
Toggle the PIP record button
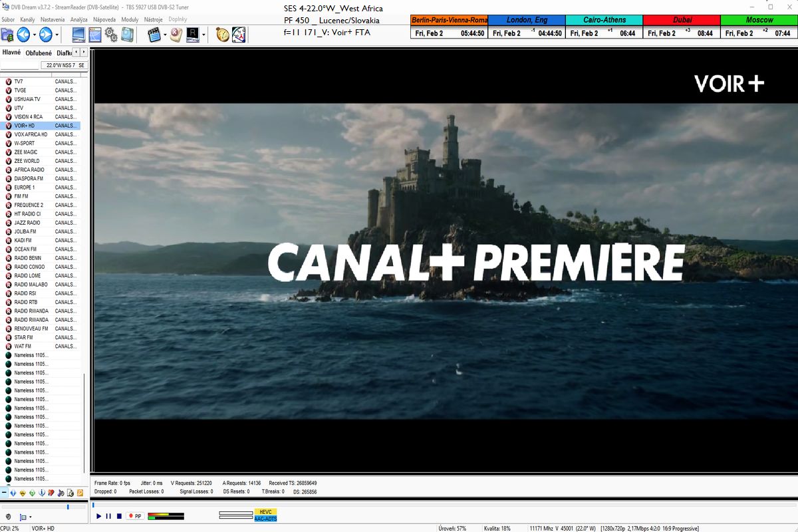coord(135,516)
